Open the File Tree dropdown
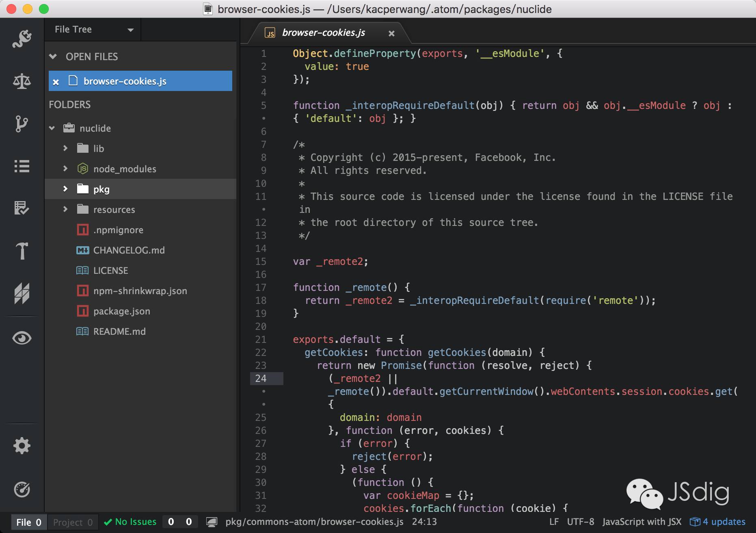The image size is (756, 533). 94,30
